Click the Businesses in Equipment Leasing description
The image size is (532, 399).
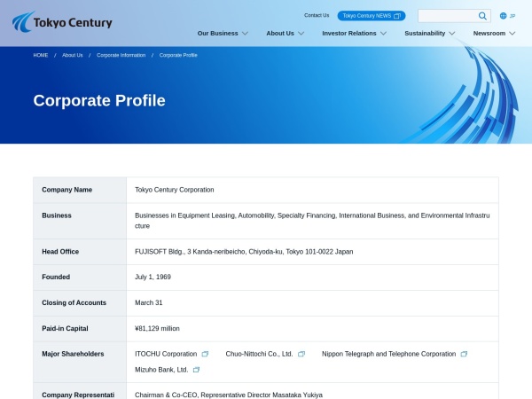tap(312, 221)
